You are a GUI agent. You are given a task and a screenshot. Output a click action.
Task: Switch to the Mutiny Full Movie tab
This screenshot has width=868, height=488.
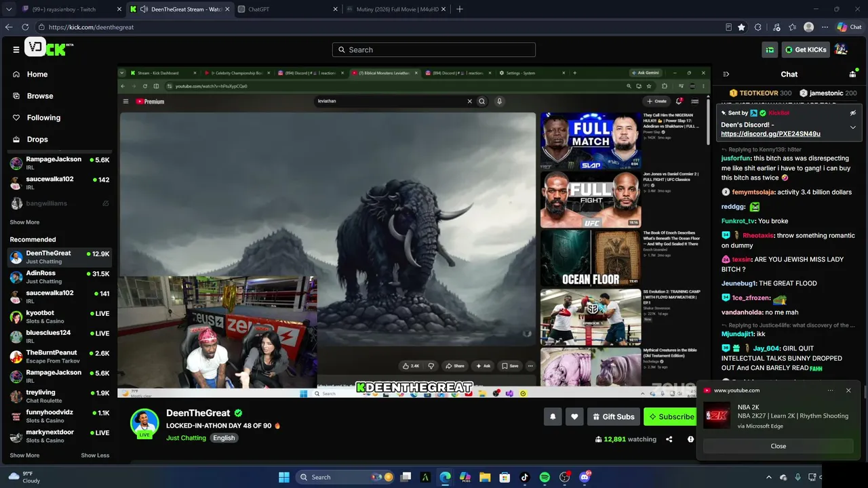tap(395, 9)
